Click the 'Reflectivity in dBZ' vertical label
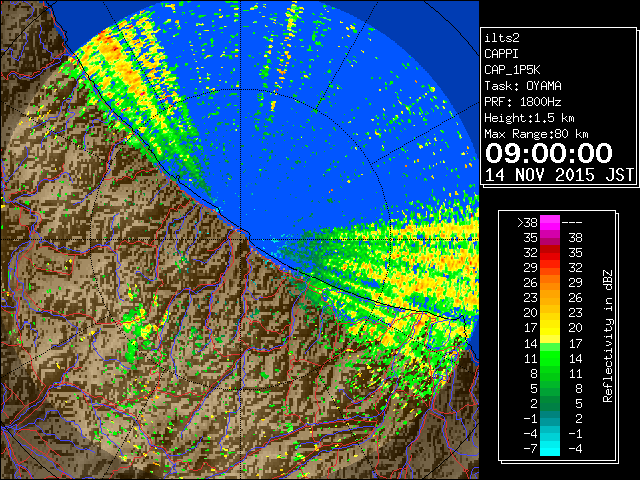The image size is (640, 480). pos(607,336)
